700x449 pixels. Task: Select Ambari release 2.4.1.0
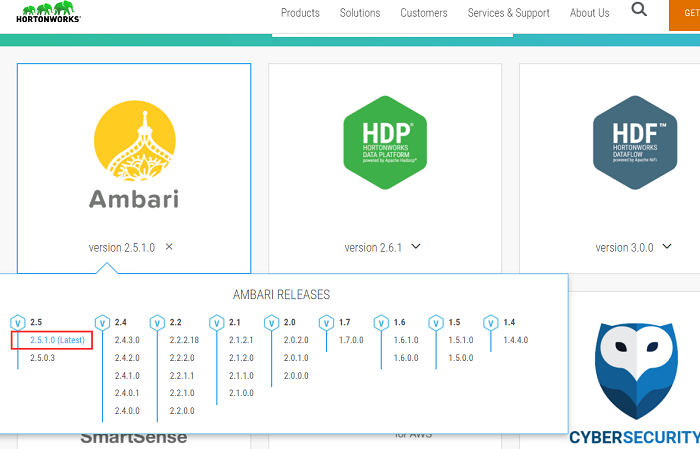coord(127,376)
